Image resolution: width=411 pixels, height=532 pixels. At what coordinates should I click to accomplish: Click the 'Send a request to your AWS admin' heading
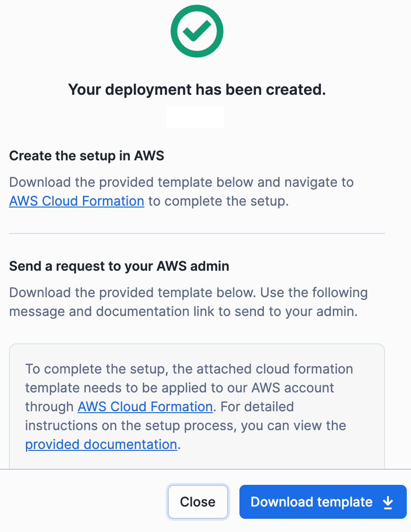pos(119,266)
